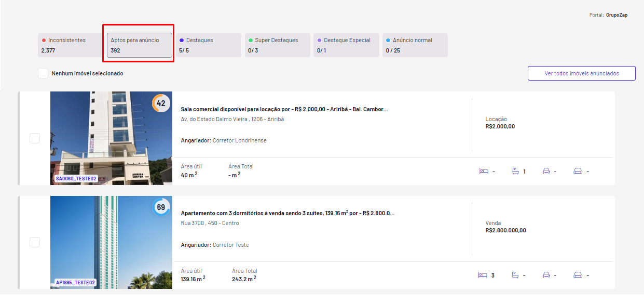
Task: Click the garage car icon on the first listing
Action: coord(546,172)
